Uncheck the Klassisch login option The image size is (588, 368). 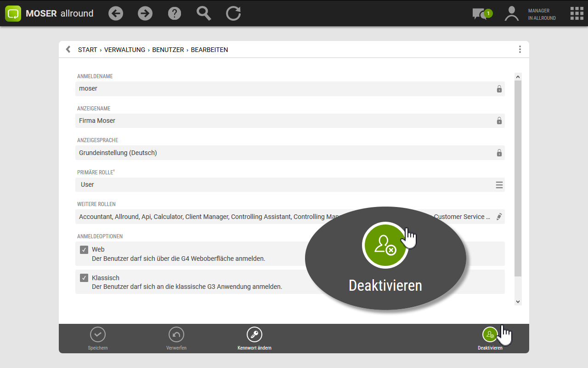click(84, 278)
